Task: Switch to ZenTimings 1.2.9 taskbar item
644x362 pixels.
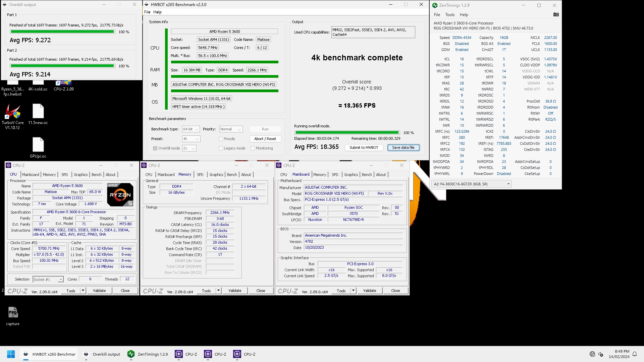Action: click(148, 354)
